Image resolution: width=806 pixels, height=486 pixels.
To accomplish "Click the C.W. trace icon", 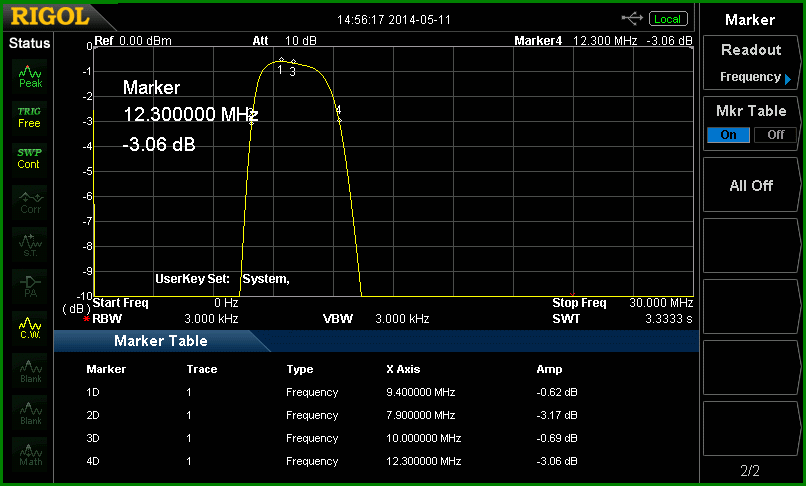I will [29, 328].
